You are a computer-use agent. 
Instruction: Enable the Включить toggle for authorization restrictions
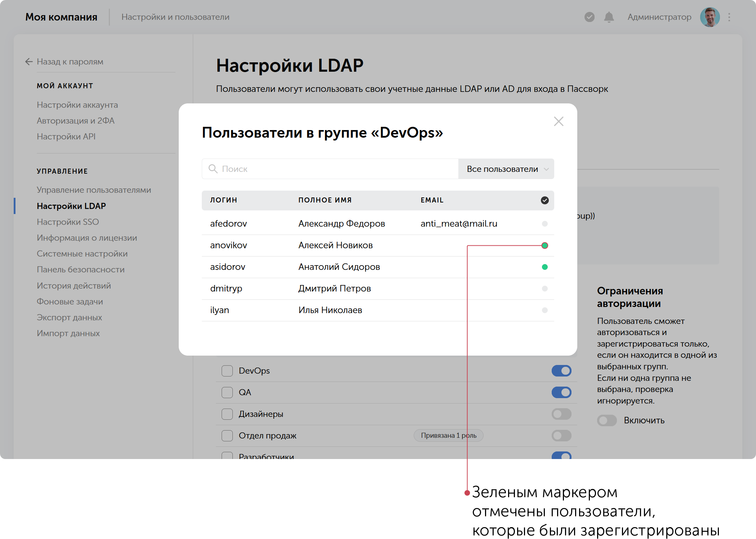click(x=606, y=420)
